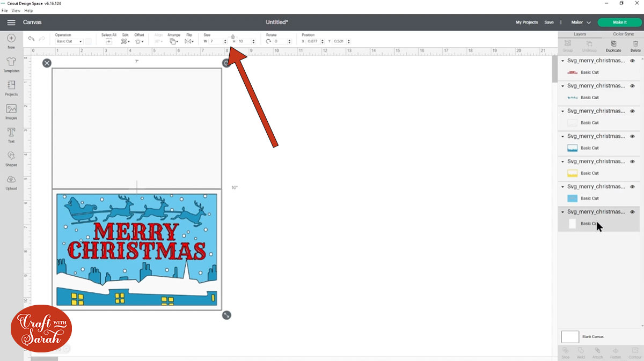Click the Contour tool icon
644x361 pixels.
(634, 351)
